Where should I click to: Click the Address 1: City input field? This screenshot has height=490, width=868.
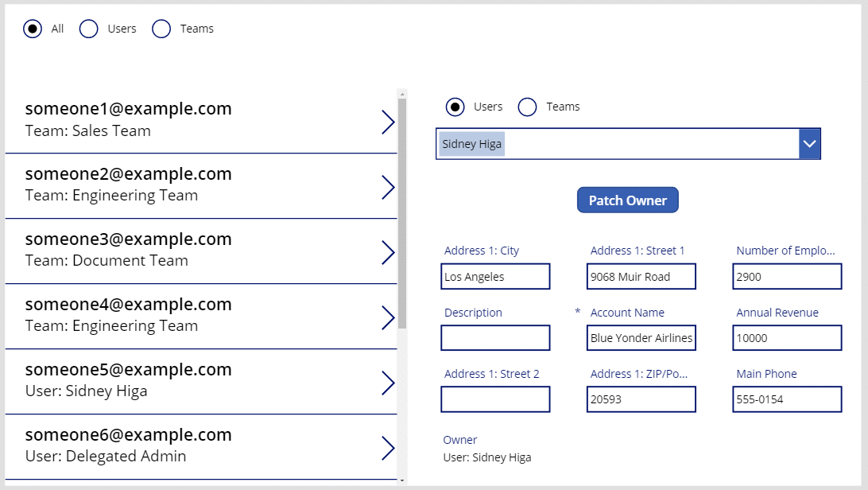(495, 276)
